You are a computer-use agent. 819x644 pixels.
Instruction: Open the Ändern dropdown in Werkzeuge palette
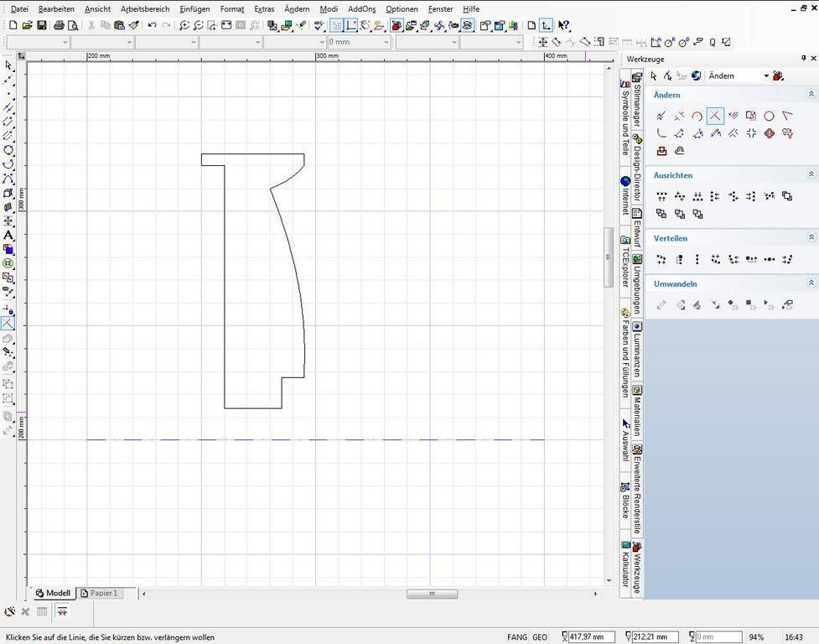click(x=738, y=75)
